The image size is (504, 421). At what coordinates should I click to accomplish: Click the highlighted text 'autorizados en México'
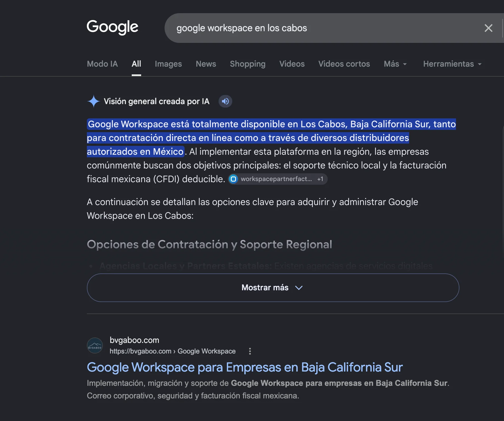[135, 152]
